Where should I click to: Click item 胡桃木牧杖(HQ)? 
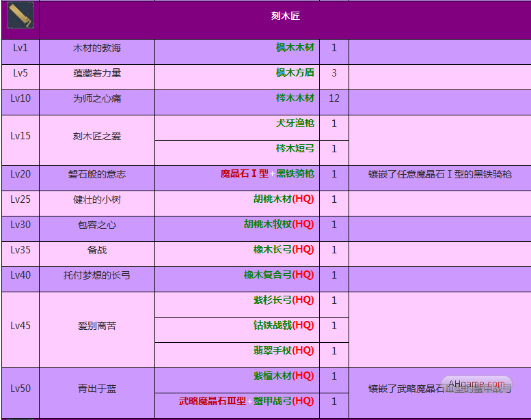(x=279, y=224)
